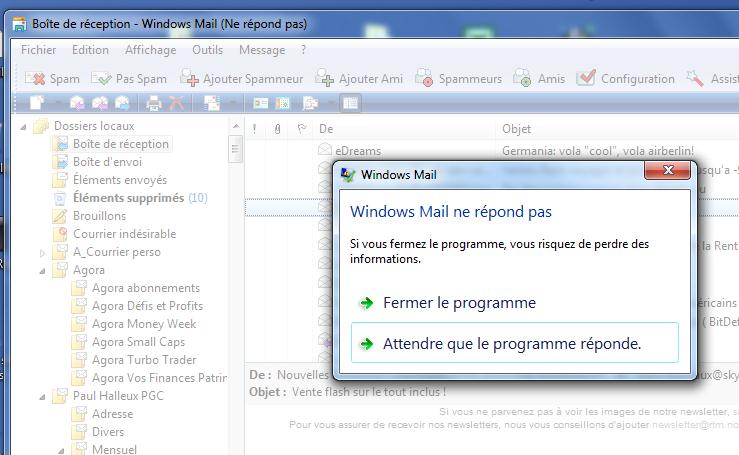Select Agora Money Week folder

(135, 323)
